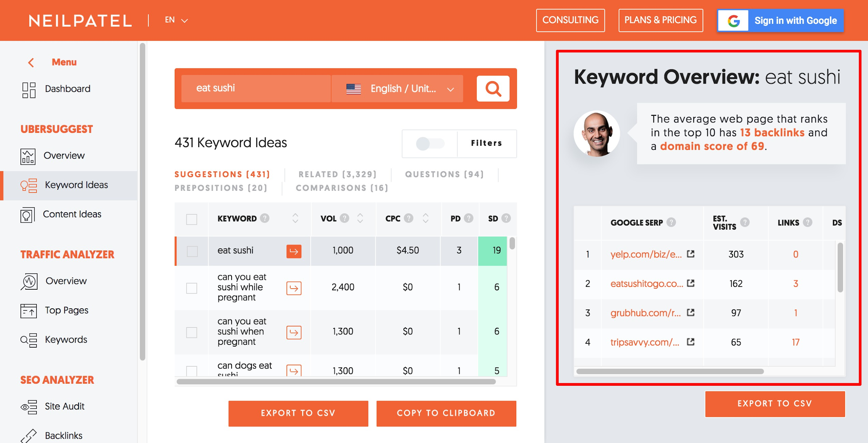
Task: Sort keywords using the KEYWORD column arrows
Action: click(x=295, y=218)
